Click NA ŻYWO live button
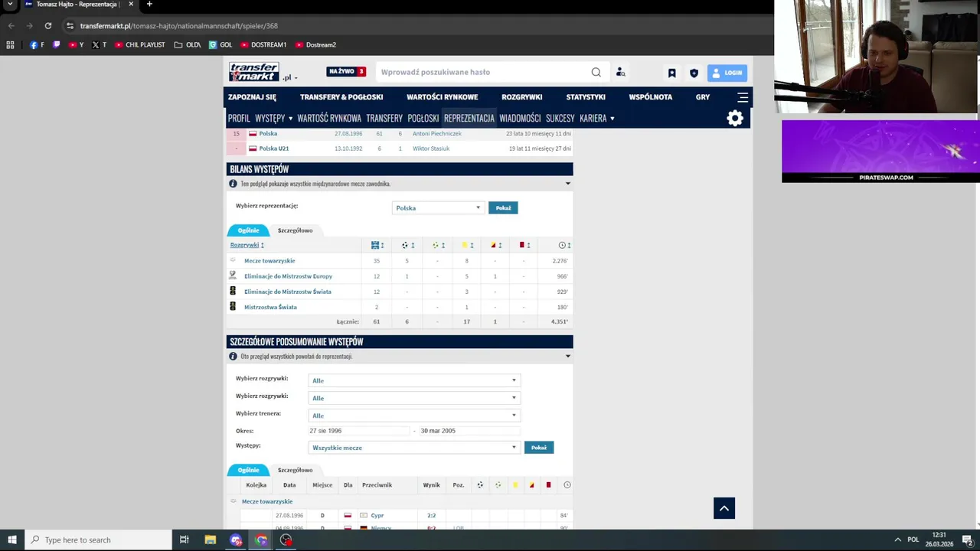 [346, 71]
